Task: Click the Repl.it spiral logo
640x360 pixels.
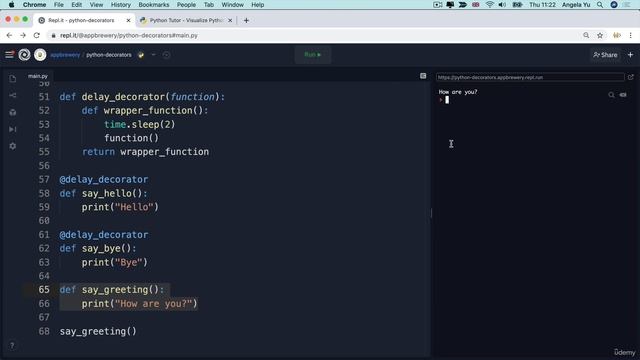Action: [24, 55]
